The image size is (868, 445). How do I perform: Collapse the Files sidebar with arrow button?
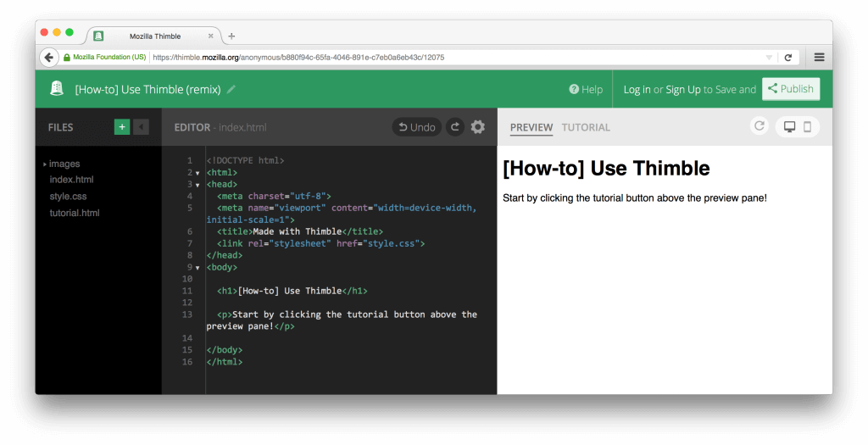tap(142, 127)
